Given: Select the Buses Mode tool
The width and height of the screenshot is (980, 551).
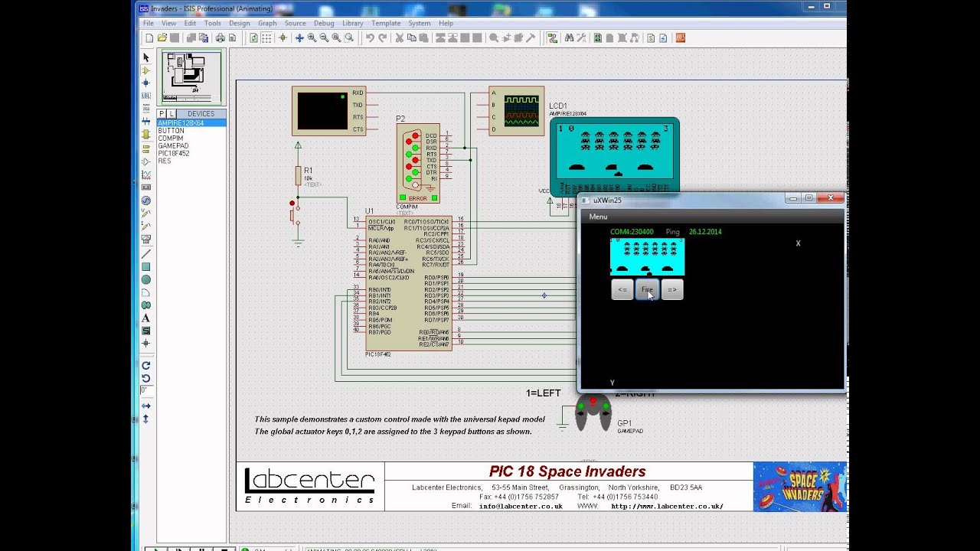Looking at the screenshot, I should pyautogui.click(x=145, y=122).
